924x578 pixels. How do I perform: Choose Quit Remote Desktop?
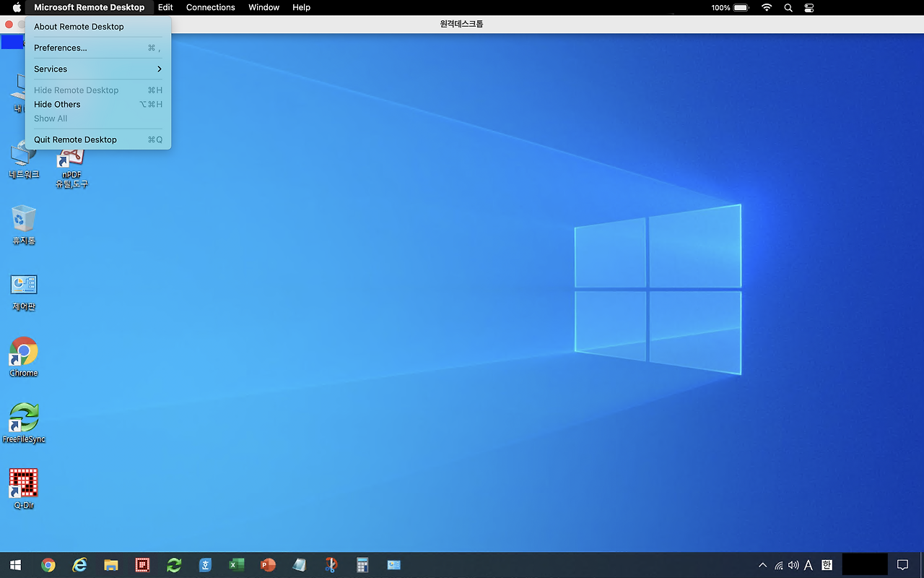(97, 139)
